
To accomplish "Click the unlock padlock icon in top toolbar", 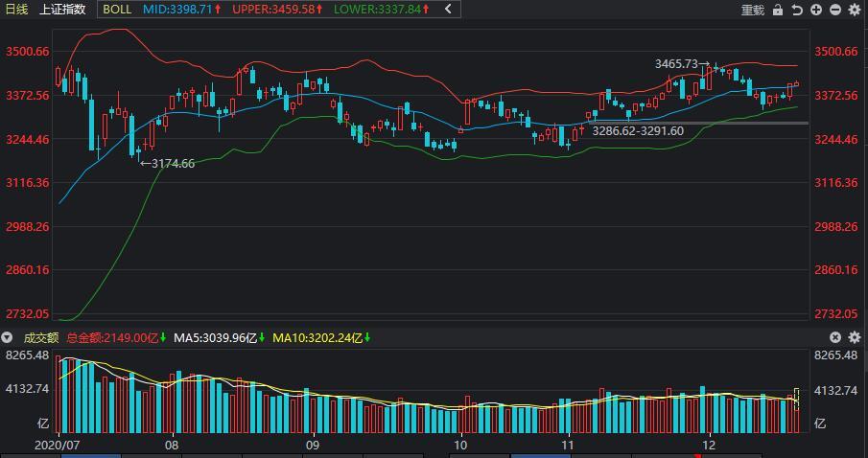I will 778,10.
